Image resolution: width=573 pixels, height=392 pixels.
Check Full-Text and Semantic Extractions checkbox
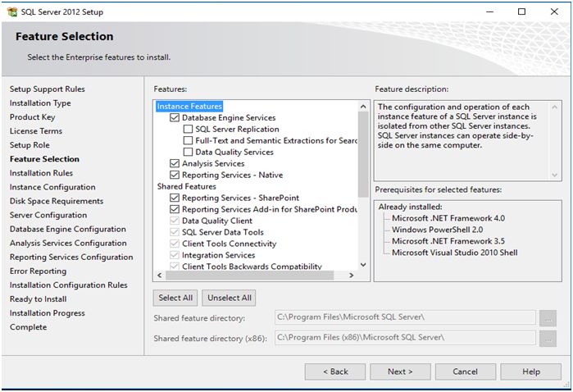coord(188,140)
